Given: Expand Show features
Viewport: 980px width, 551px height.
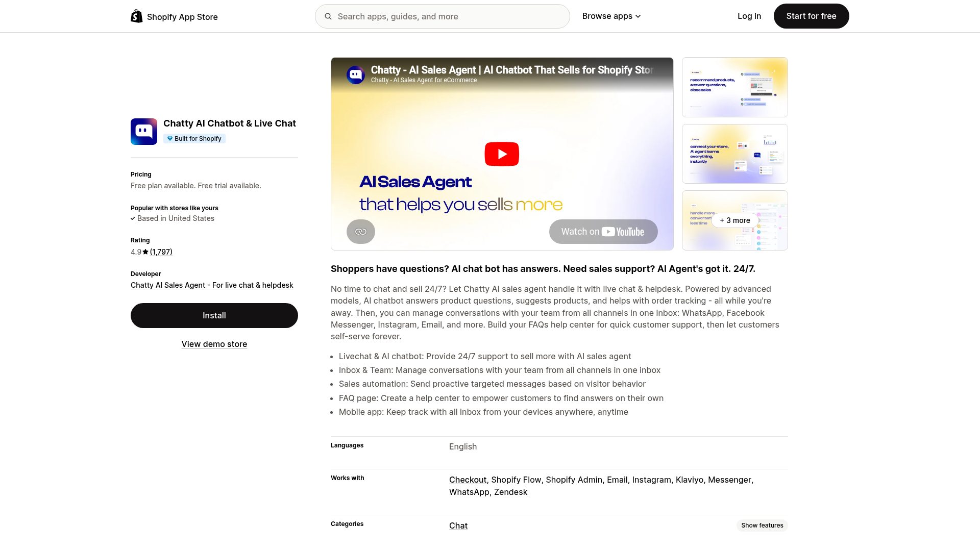Looking at the screenshot, I should point(762,525).
